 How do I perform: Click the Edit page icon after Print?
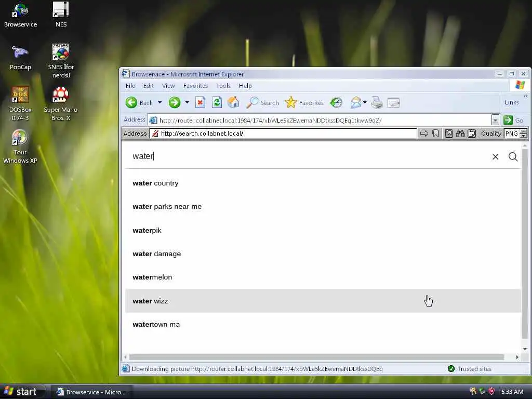click(394, 102)
